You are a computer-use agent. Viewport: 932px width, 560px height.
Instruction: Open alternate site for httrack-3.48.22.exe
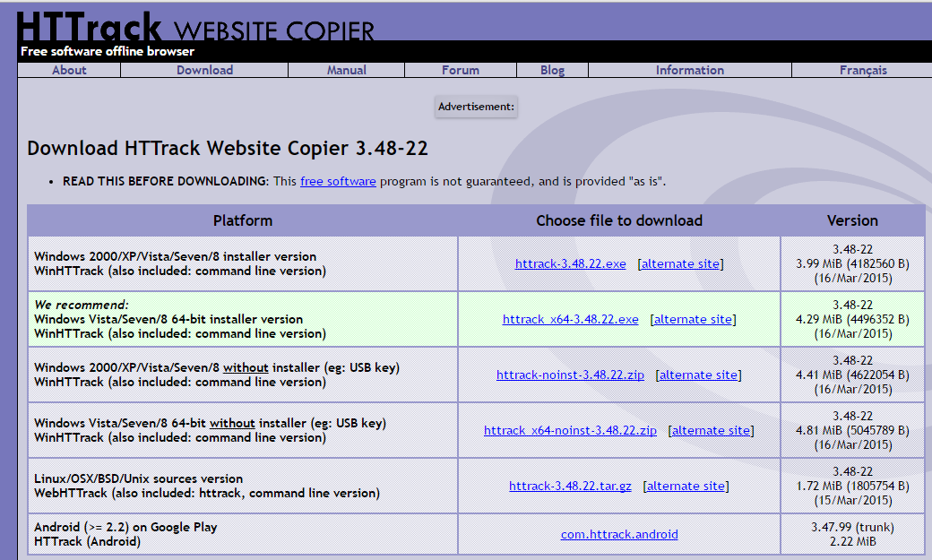(680, 264)
